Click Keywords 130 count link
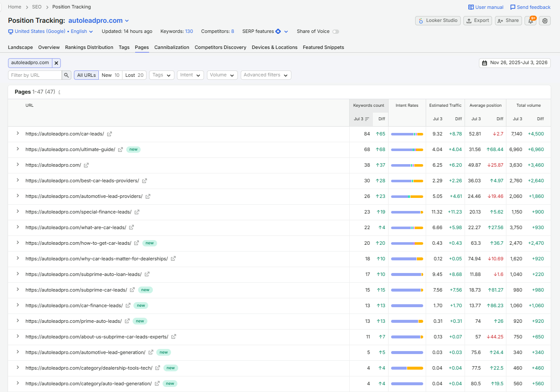Image resolution: width=560 pixels, height=392 pixels. pos(189,32)
